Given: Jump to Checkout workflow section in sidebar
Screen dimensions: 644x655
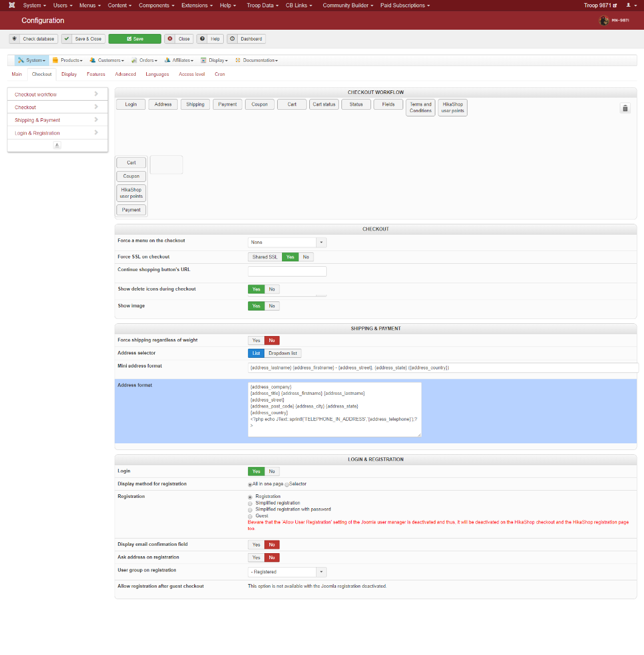Looking at the screenshot, I should 58,95.
